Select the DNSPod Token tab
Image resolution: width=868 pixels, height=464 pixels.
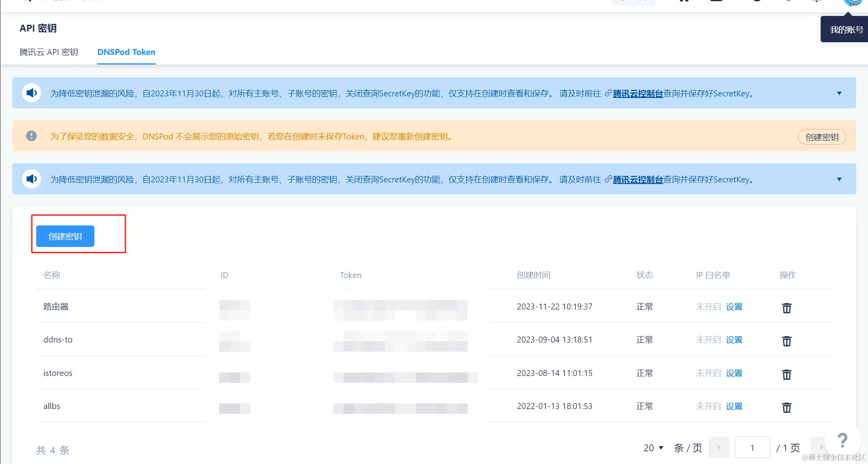pyautogui.click(x=126, y=52)
